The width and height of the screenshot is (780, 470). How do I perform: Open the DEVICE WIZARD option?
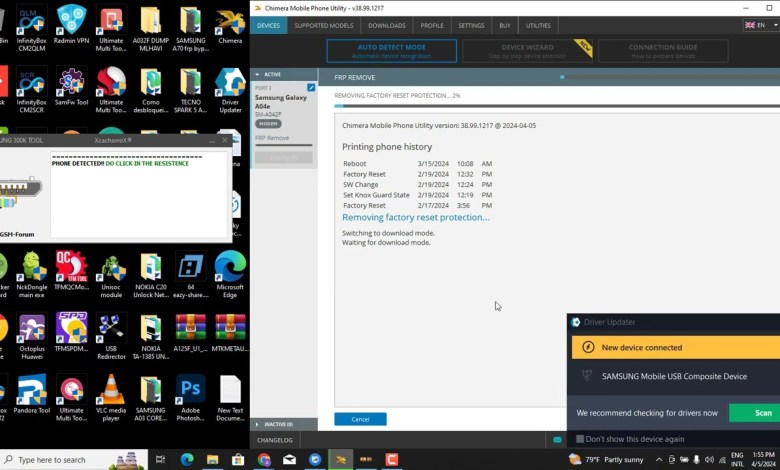click(x=527, y=51)
